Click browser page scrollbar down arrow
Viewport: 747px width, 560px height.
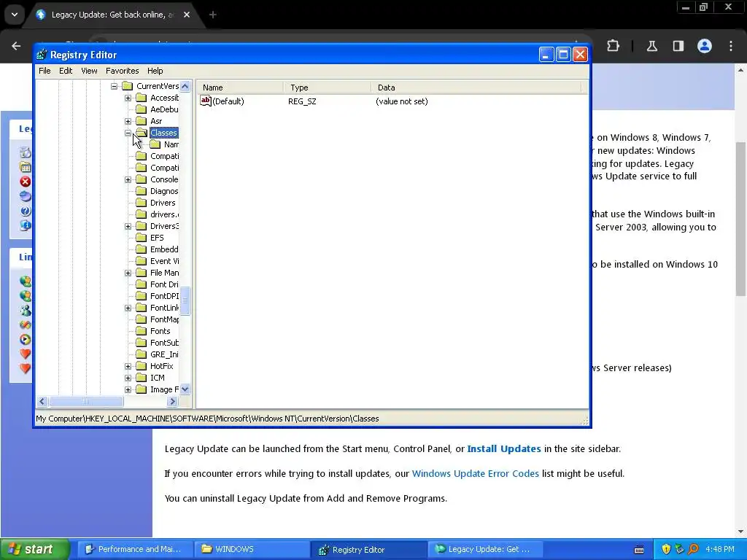(740, 532)
